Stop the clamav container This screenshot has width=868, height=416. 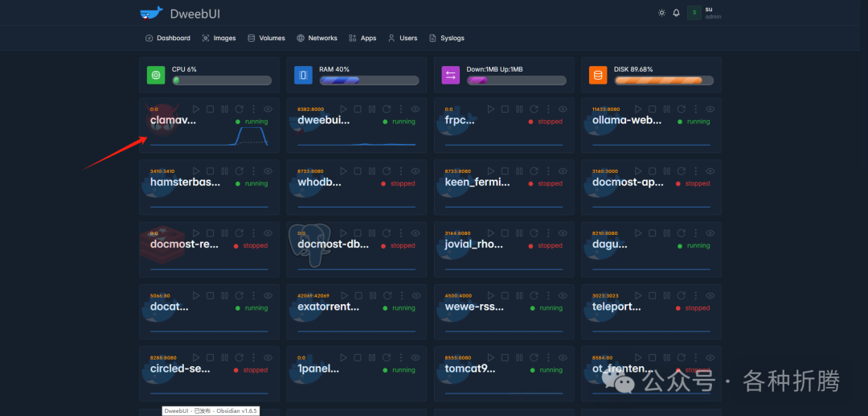pos(211,109)
